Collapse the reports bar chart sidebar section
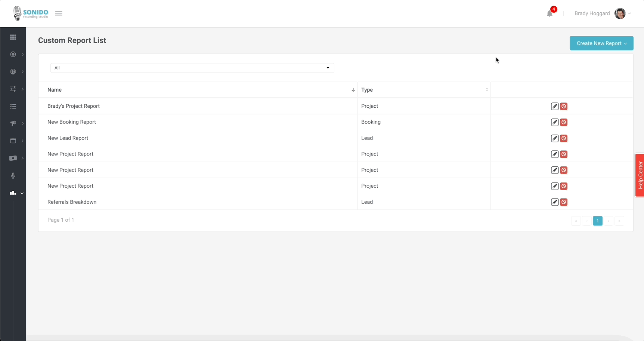The image size is (644, 341). [x=16, y=193]
